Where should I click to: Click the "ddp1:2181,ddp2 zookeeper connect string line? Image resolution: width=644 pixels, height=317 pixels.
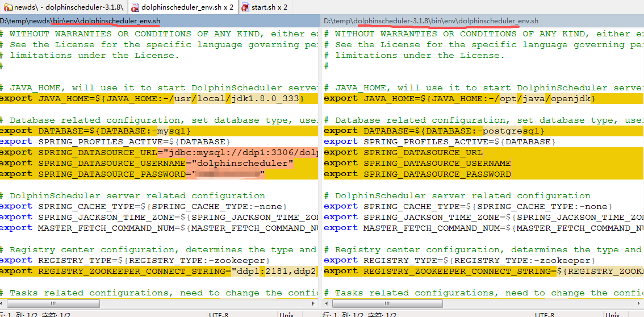[159, 271]
